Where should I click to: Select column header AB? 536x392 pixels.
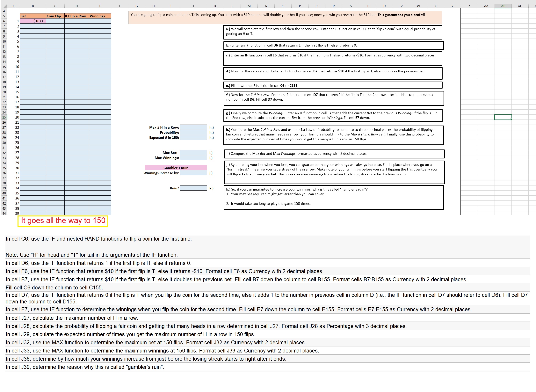click(x=503, y=6)
